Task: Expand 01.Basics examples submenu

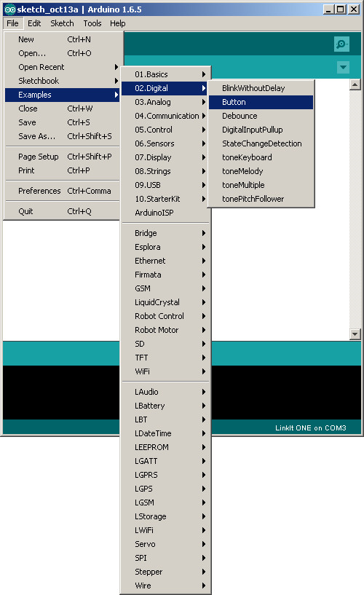Action: [165, 74]
